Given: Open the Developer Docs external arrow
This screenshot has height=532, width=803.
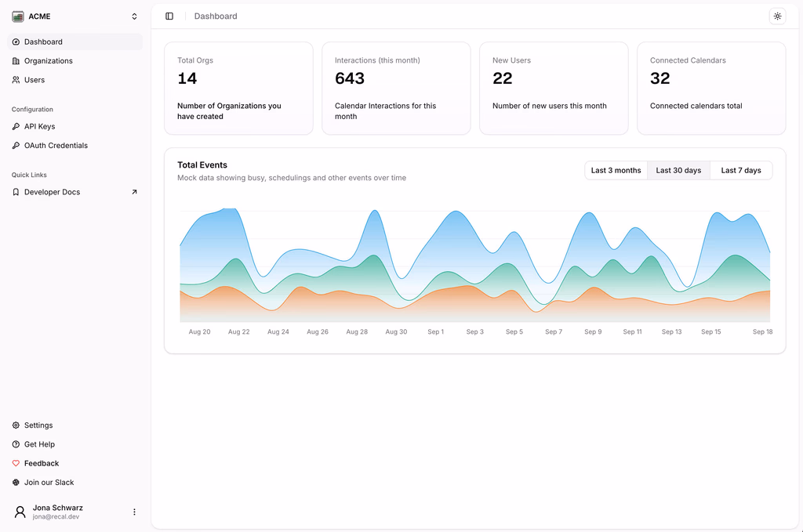Looking at the screenshot, I should click(x=134, y=192).
